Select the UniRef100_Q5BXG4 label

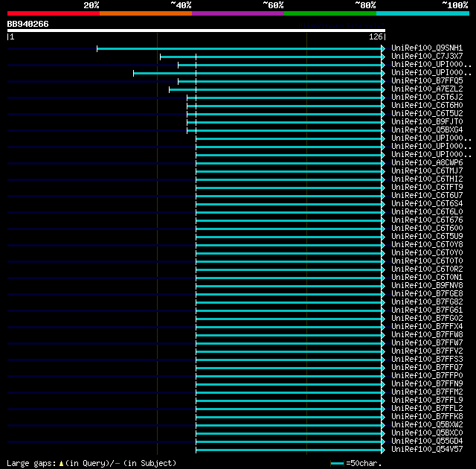(427, 130)
